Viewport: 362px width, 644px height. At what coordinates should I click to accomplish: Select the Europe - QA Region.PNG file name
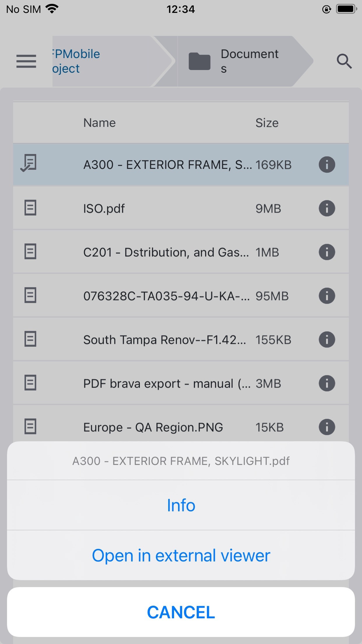[153, 427]
